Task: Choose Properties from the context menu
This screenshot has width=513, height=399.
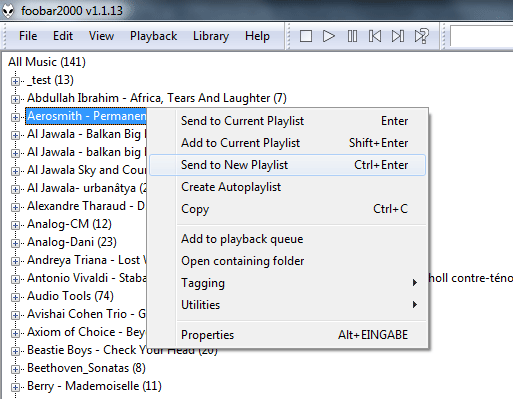Action: pos(287,335)
